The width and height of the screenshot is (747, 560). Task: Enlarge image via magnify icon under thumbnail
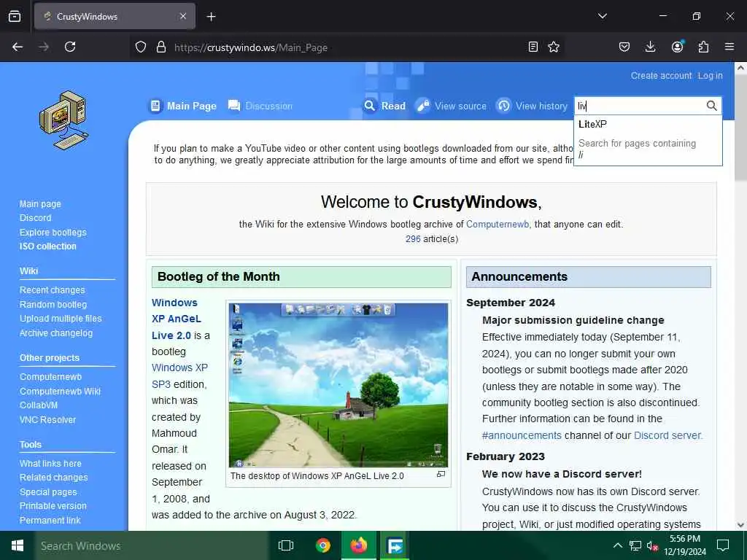click(441, 474)
